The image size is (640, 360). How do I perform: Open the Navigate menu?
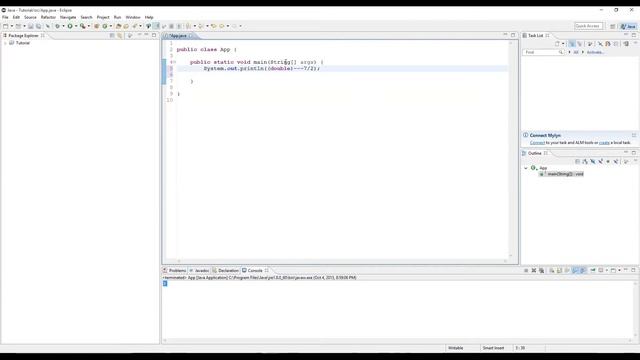68,17
